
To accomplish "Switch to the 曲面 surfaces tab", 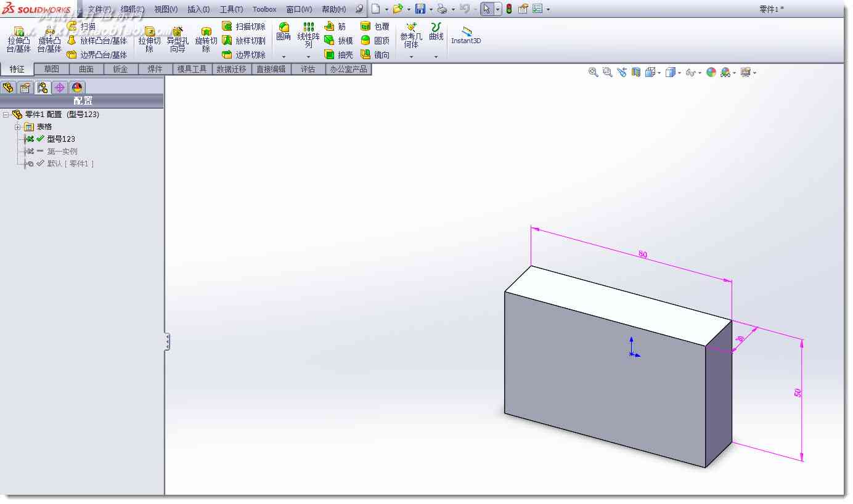I will pyautogui.click(x=86, y=69).
